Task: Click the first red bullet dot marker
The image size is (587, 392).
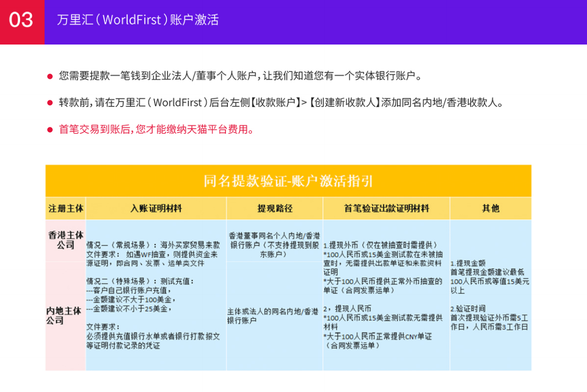Action: [51, 75]
